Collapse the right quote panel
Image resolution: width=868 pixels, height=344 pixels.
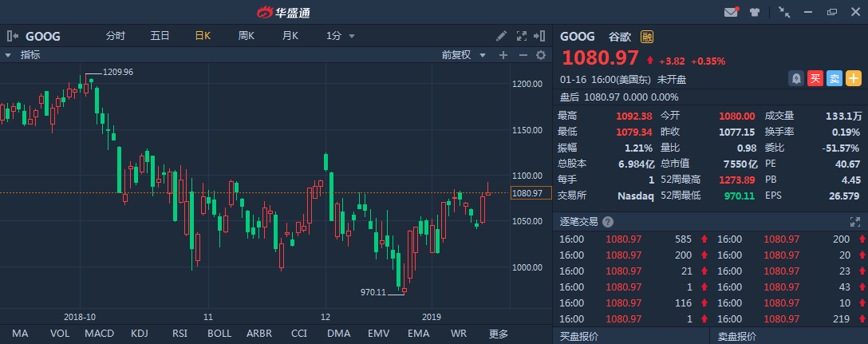539,37
